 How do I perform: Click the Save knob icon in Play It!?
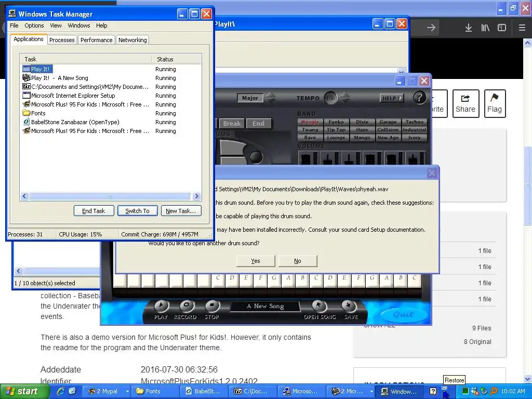point(349,306)
